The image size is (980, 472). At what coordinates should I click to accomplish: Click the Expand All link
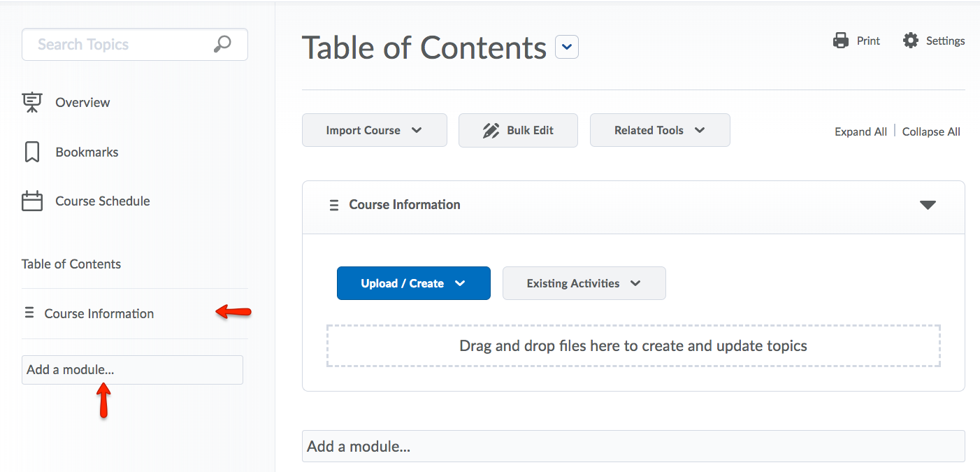860,131
